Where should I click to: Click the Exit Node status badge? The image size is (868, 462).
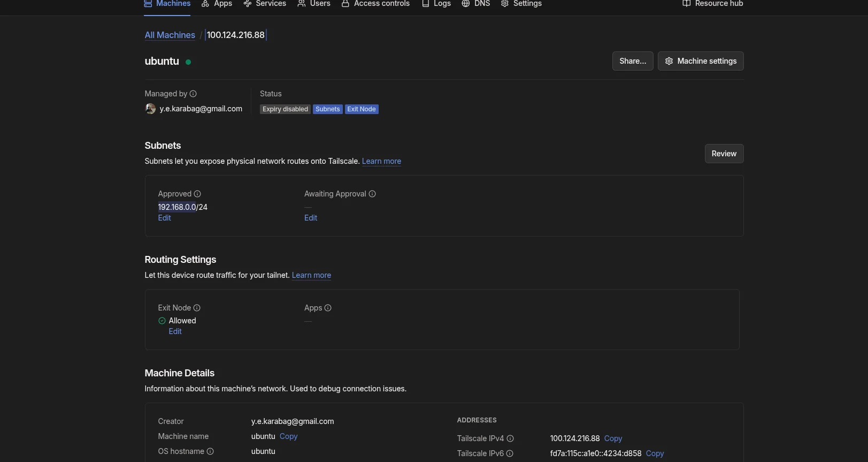click(x=362, y=109)
